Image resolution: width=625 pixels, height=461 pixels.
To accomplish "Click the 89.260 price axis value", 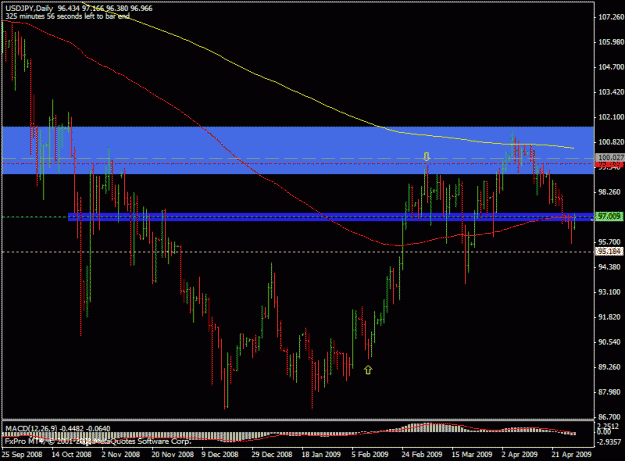I will (x=610, y=367).
